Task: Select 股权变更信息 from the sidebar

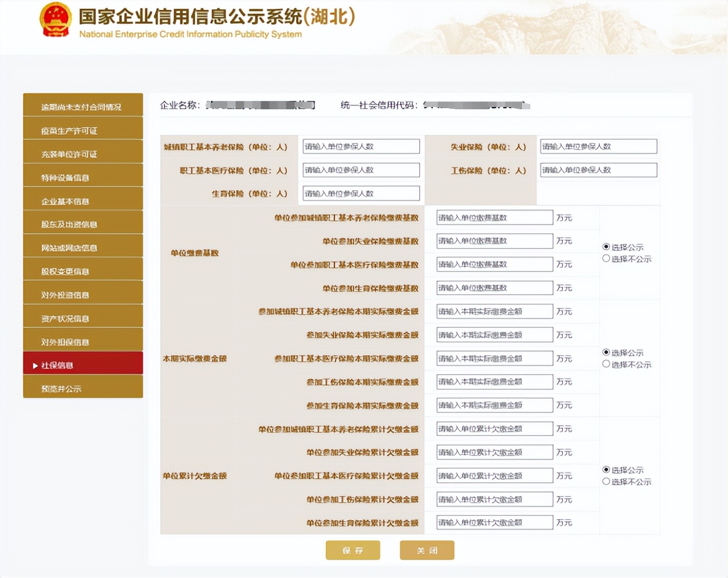Action: pyautogui.click(x=82, y=270)
